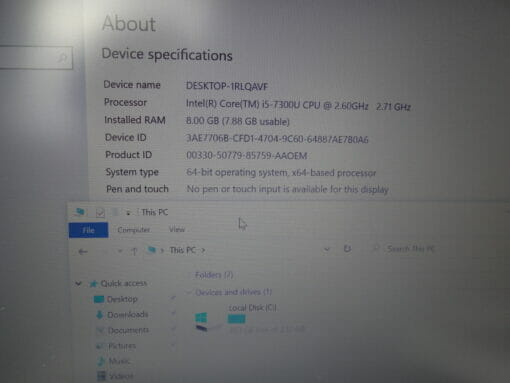Click the Properties checkmark quick access icon
Screen dimensions: 510x383
(100, 212)
